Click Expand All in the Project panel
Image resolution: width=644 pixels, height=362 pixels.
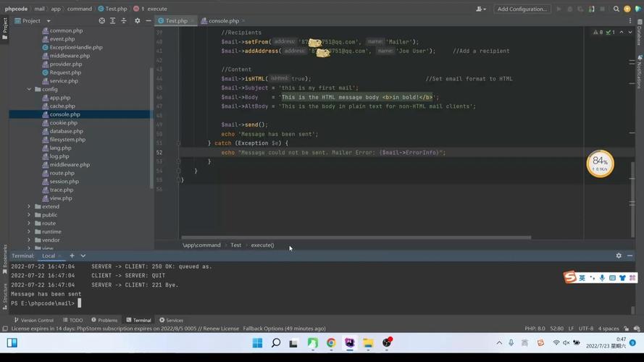click(112, 20)
